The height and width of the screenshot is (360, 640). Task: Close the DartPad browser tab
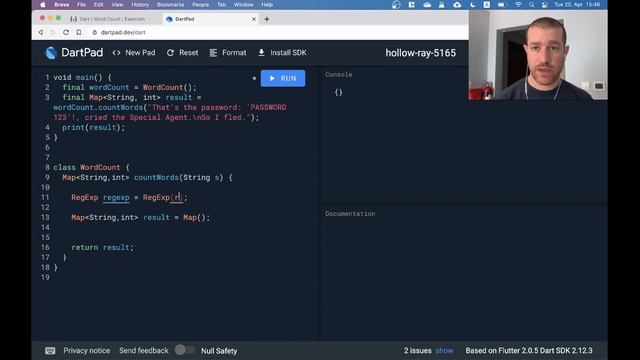click(253, 19)
